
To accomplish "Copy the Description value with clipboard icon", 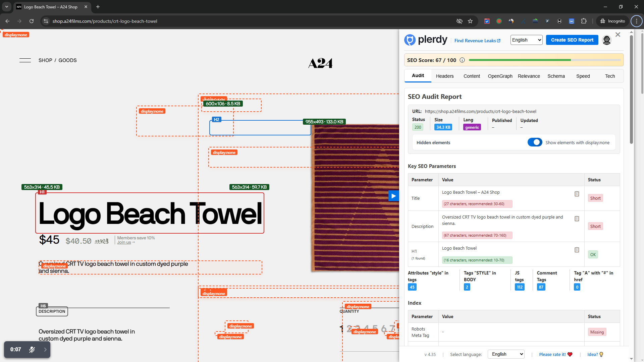I will coord(577,219).
